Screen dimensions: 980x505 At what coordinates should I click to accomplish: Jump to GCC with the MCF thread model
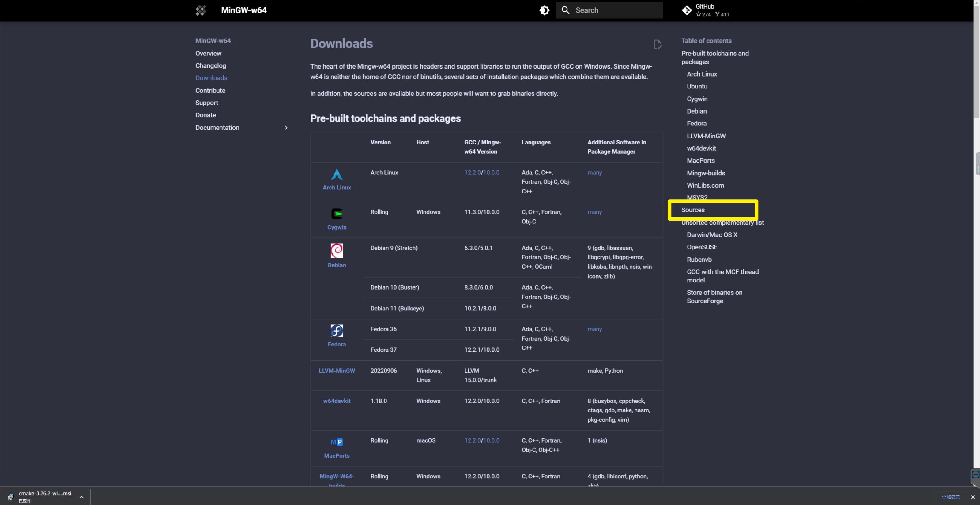722,276
